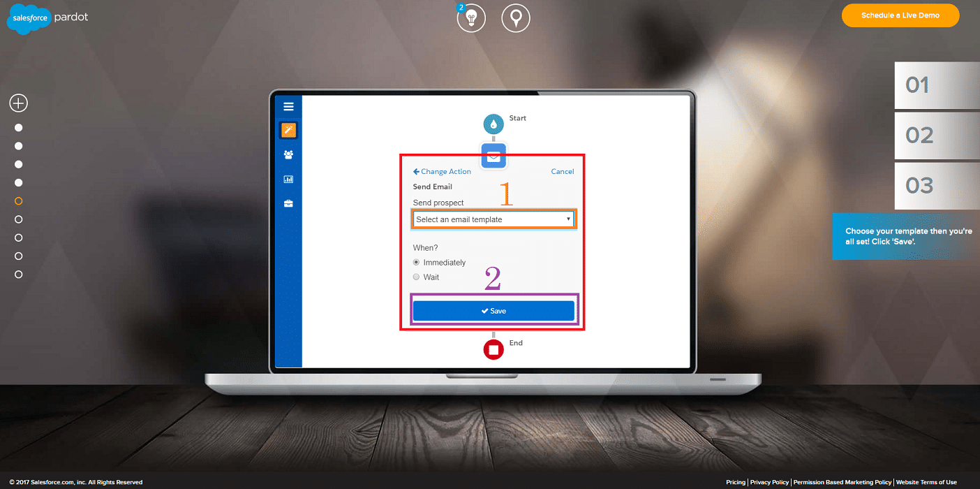
Task: Select the Immediately radio option
Action: coord(417,263)
